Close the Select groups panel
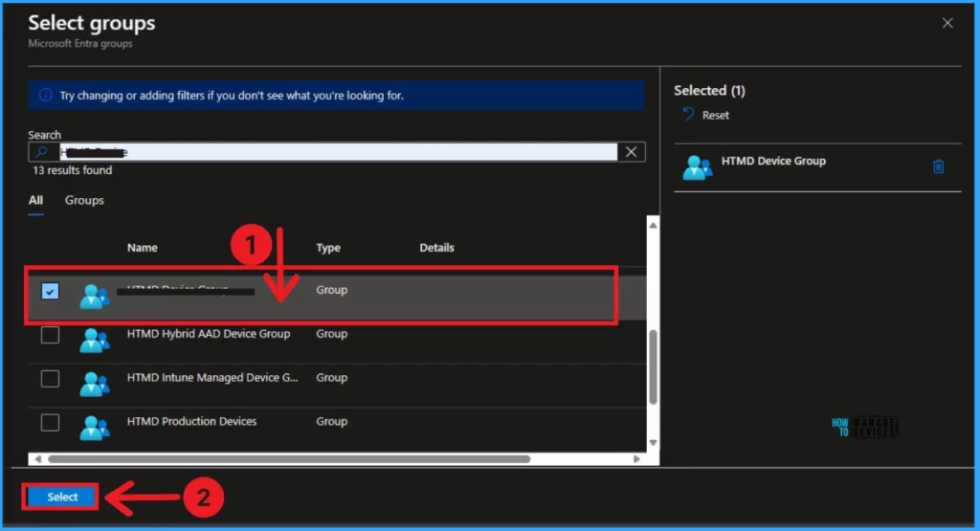 tap(947, 23)
